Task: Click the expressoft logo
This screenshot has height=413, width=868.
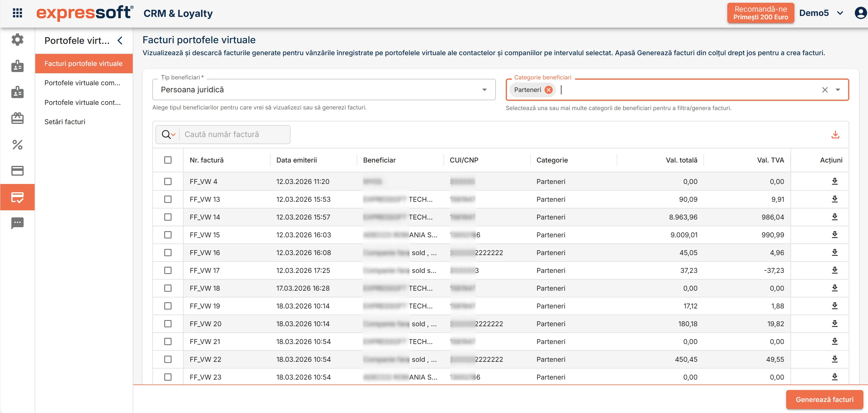Action: tap(85, 13)
